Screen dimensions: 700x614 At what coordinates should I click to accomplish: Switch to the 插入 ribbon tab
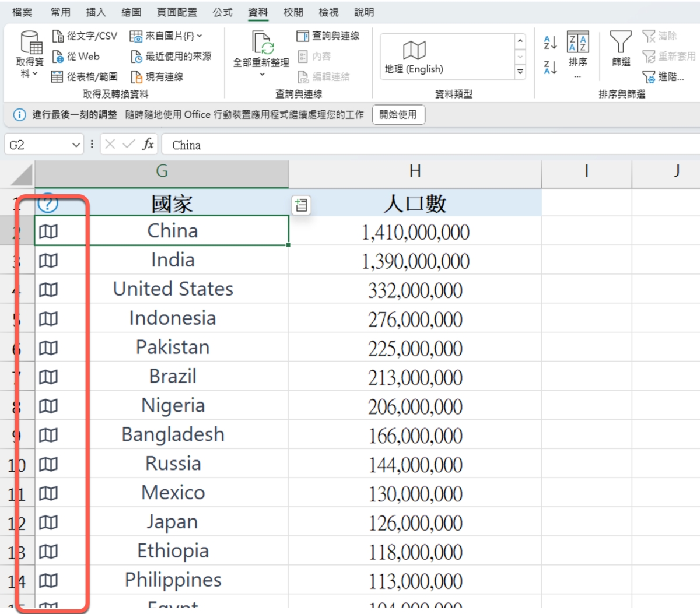[x=96, y=12]
